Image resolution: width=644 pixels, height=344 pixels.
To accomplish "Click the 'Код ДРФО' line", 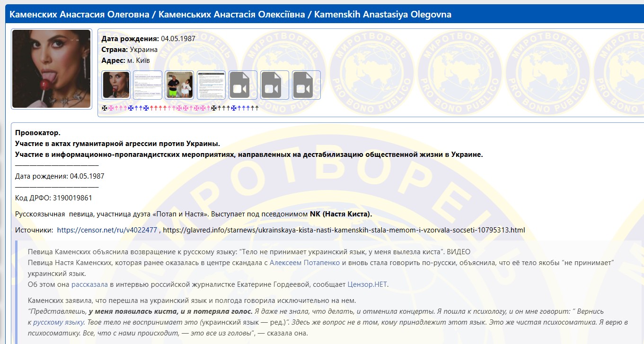I will pos(53,198).
